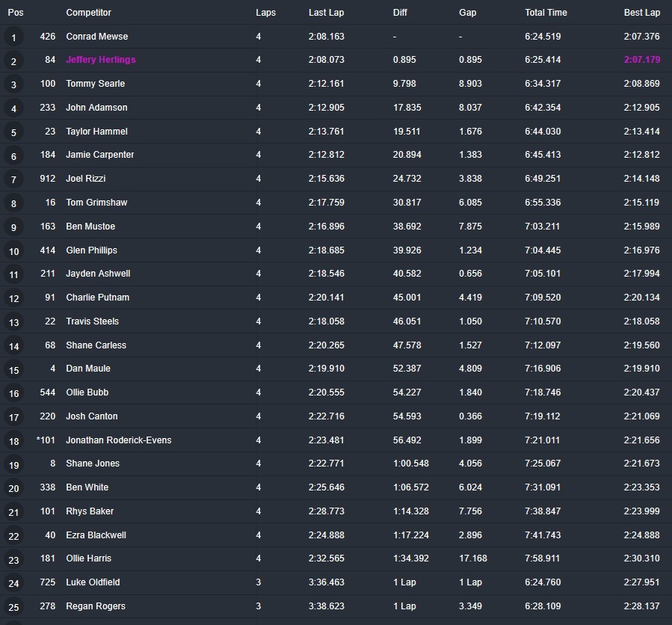672x625 pixels.
Task: Select the position 10 circle badge
Action: tap(13, 251)
